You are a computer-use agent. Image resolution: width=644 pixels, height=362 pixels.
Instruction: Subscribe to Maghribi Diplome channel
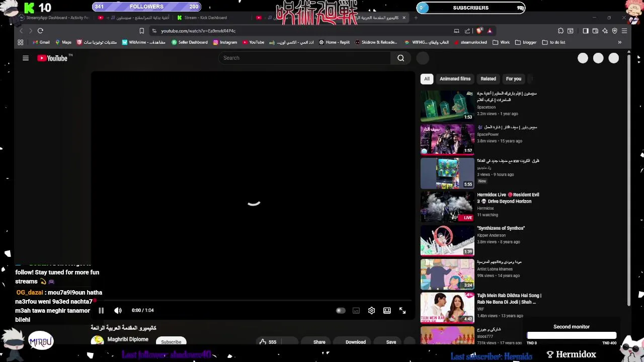click(x=171, y=342)
